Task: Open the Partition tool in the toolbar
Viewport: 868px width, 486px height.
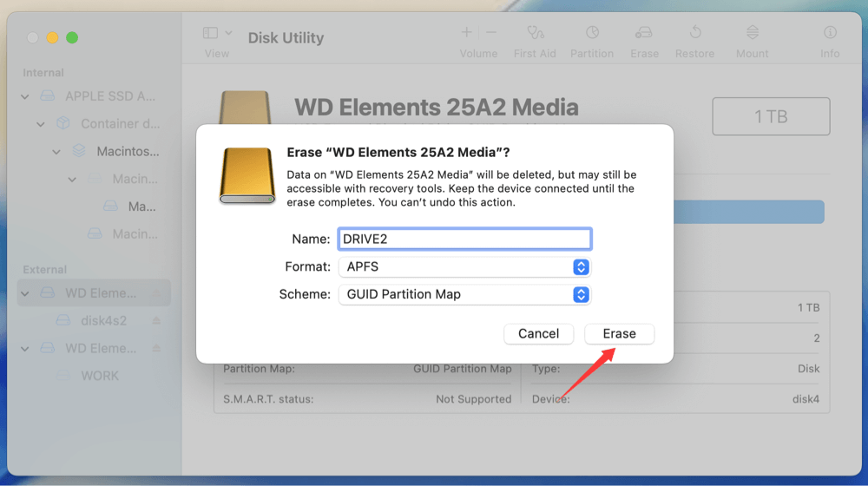Action: [x=592, y=33]
